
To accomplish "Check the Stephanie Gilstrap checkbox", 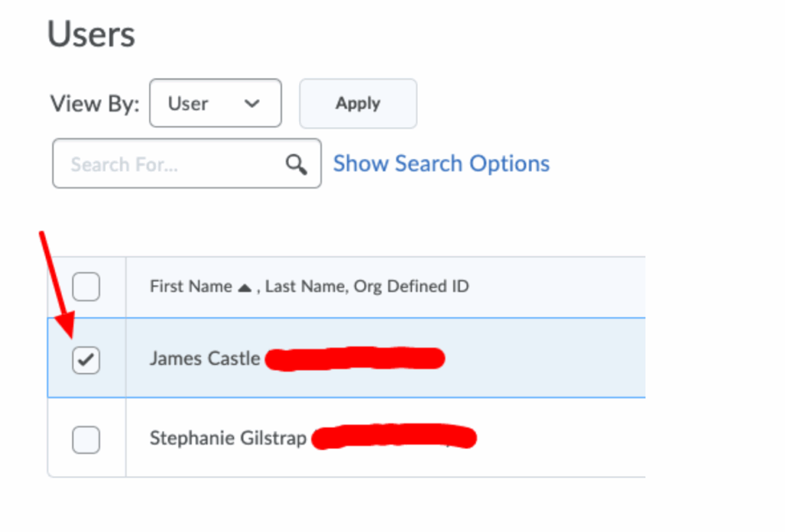I will [x=86, y=439].
